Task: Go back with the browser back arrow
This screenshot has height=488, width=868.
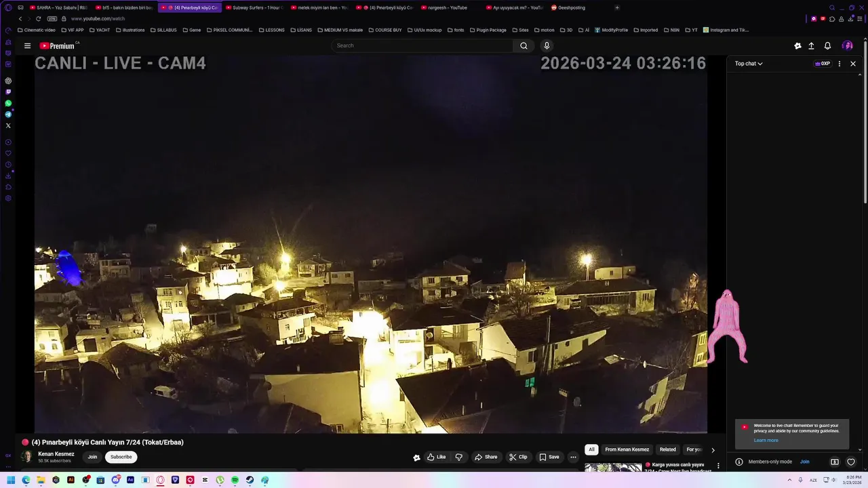Action: point(20,19)
